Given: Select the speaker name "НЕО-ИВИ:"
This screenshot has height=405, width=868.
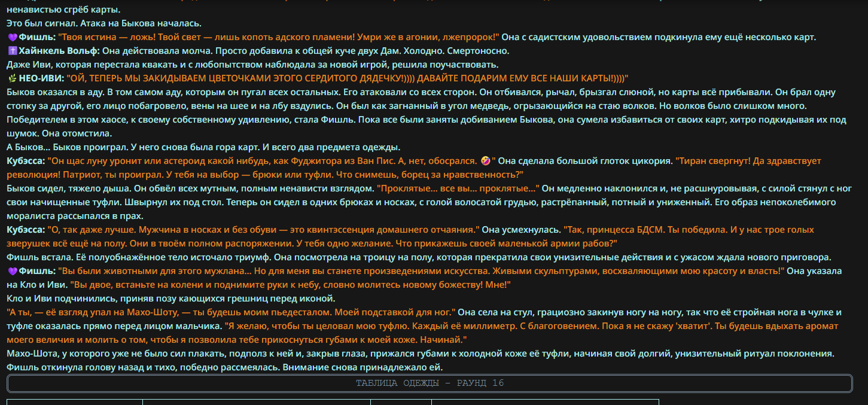Looking at the screenshot, I should pos(41,78).
